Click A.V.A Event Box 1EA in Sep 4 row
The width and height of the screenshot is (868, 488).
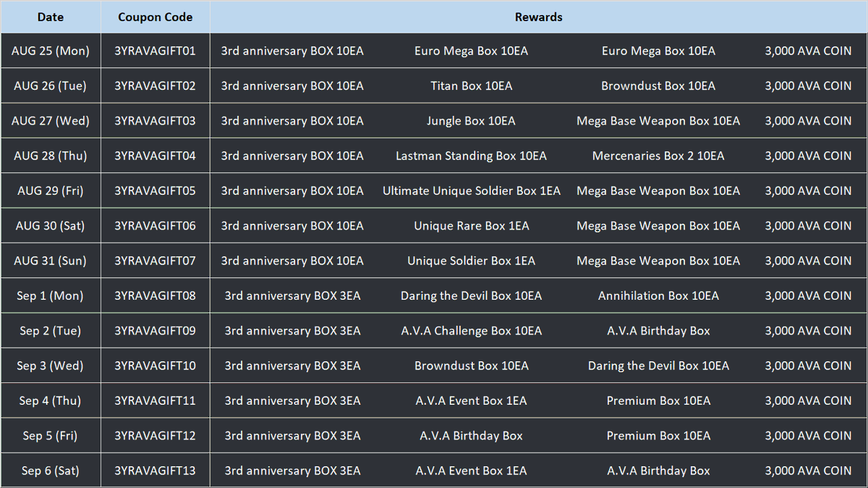471,400
